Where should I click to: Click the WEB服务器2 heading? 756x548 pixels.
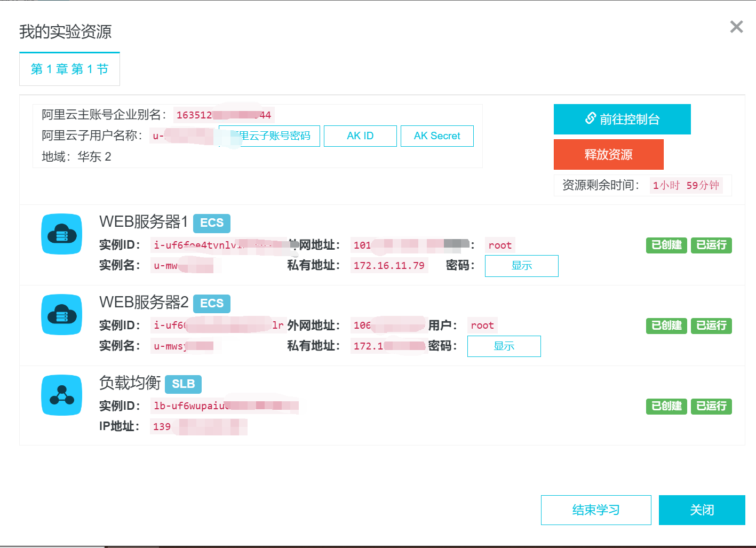tap(144, 303)
